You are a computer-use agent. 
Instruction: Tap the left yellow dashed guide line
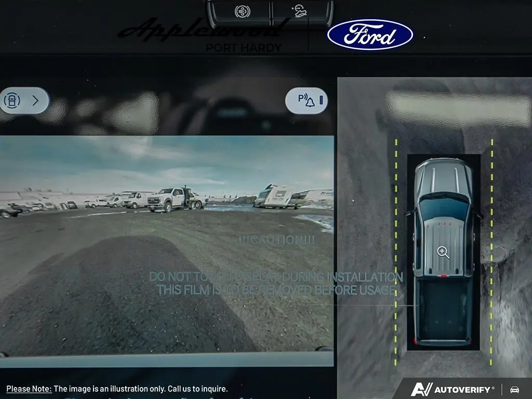pos(396,249)
